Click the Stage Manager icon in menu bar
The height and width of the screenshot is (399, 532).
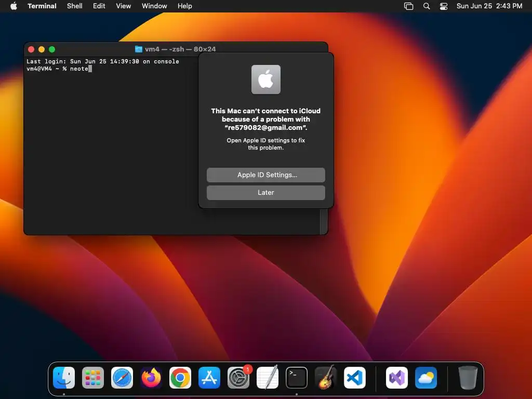(409, 6)
